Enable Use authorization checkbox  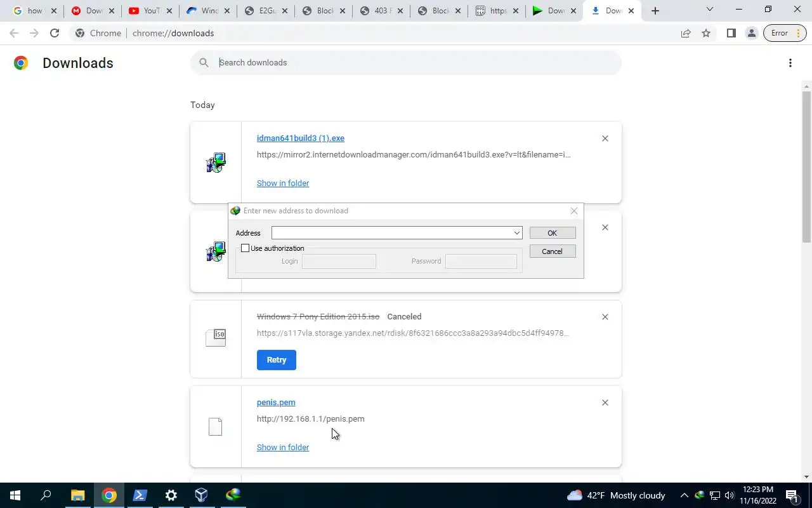245,248
